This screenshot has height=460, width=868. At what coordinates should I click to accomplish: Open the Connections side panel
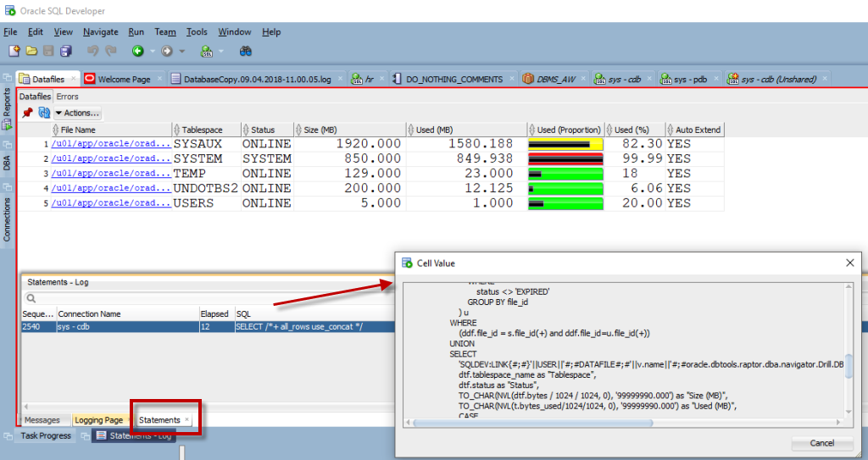coord(7,219)
